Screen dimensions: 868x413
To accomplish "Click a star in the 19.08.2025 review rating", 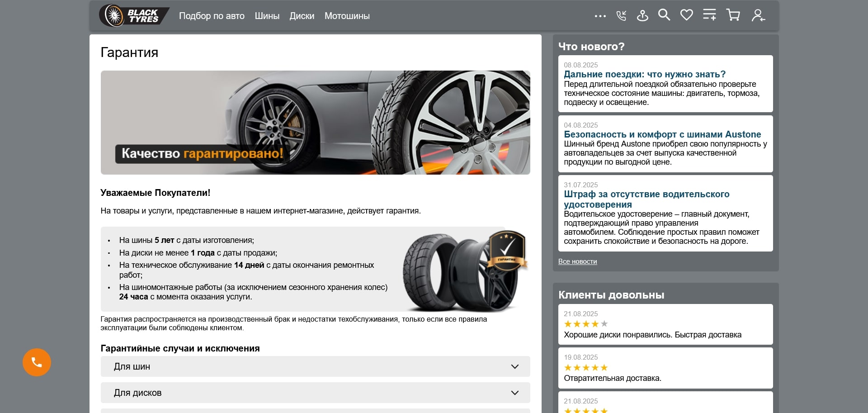I will (585, 367).
